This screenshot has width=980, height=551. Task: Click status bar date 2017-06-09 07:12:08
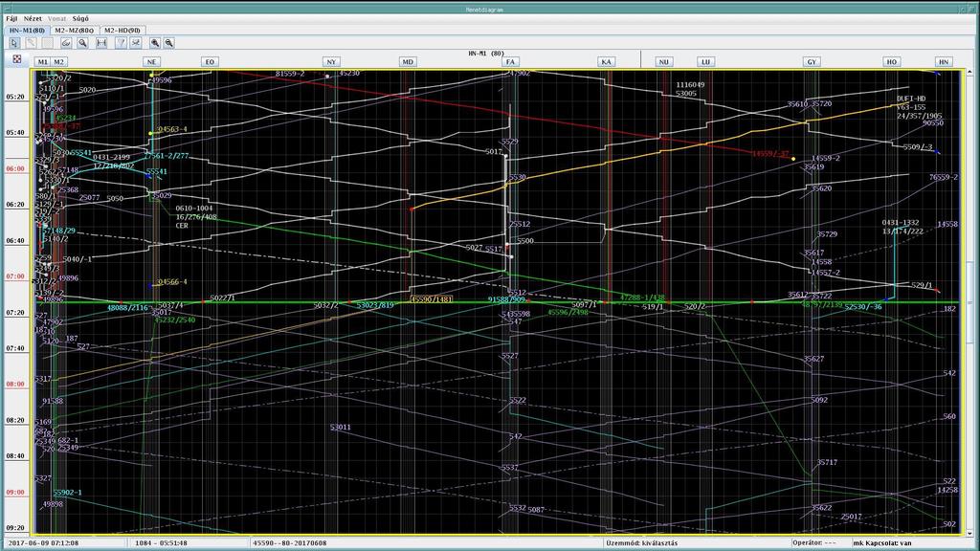click(43, 543)
